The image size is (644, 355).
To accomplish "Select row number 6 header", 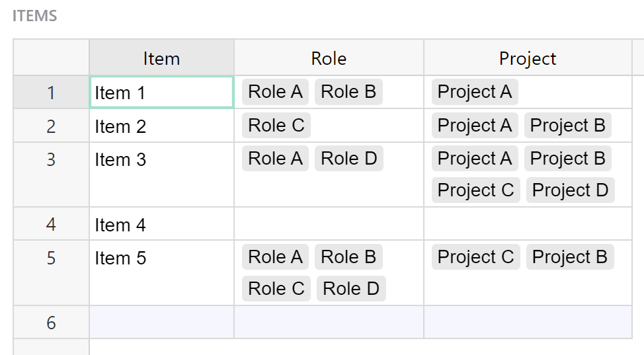I will [x=51, y=322].
